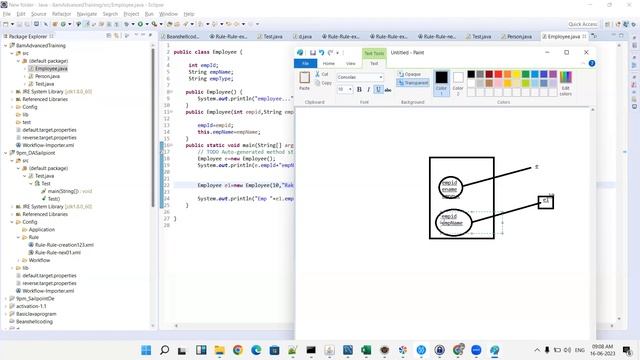
Task: Collapse the Rule folder node
Action: click(18, 237)
